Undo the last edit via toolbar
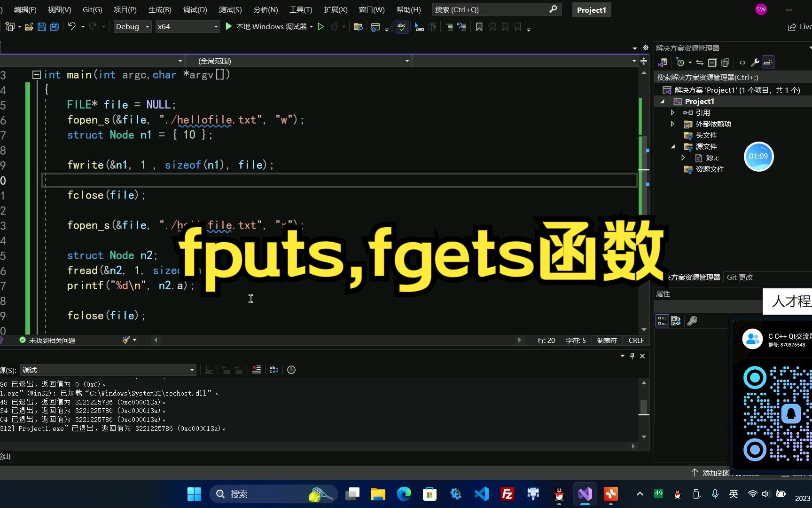812x508 pixels. [x=71, y=26]
